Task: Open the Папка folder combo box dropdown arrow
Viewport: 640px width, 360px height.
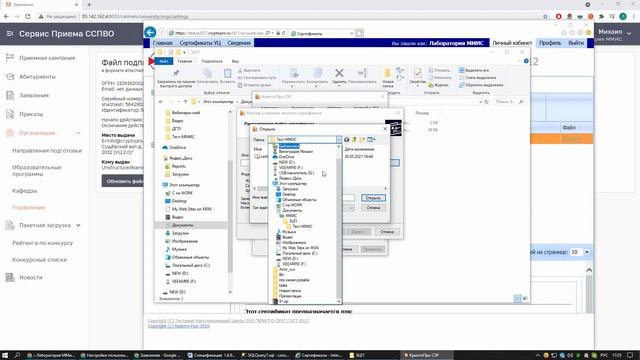Action: tap(338, 140)
